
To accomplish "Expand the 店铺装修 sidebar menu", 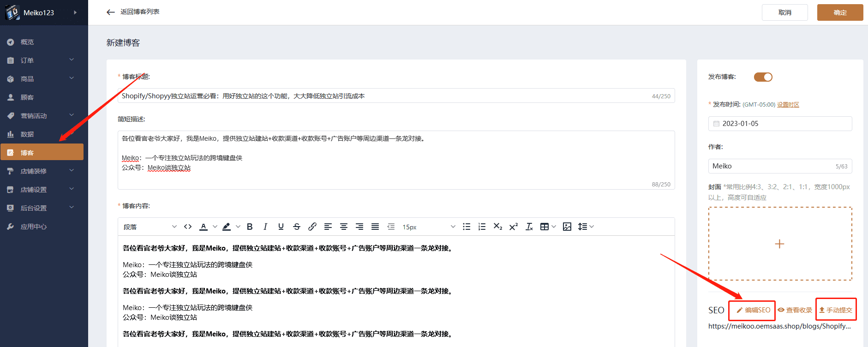I will click(72, 171).
